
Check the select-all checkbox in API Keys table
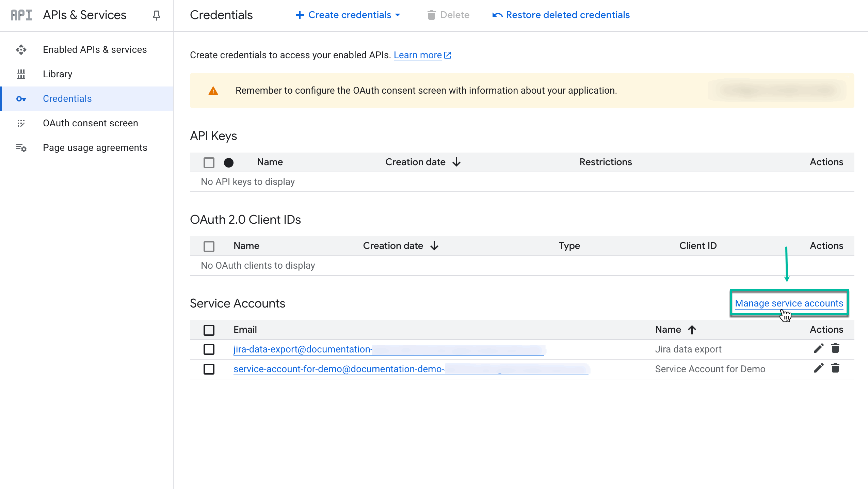coord(209,162)
